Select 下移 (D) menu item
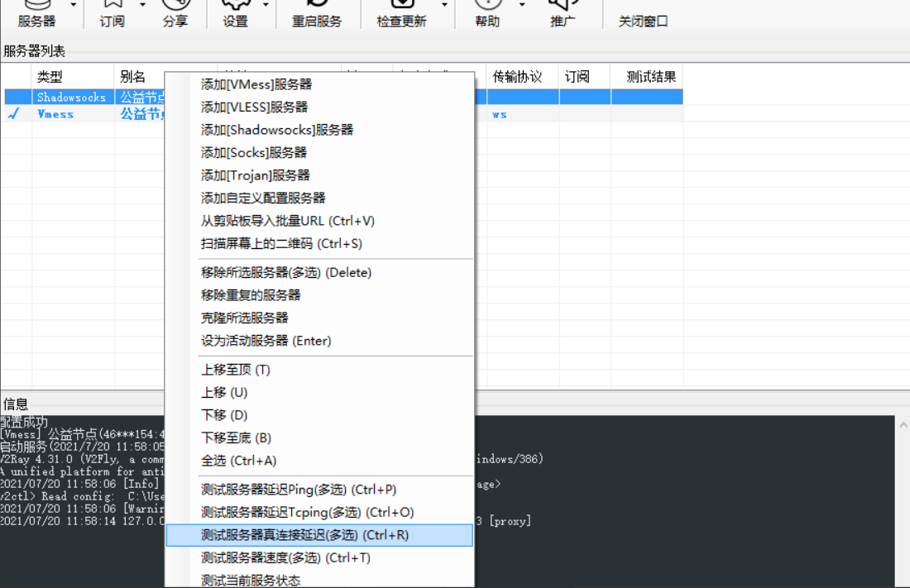 click(x=319, y=415)
